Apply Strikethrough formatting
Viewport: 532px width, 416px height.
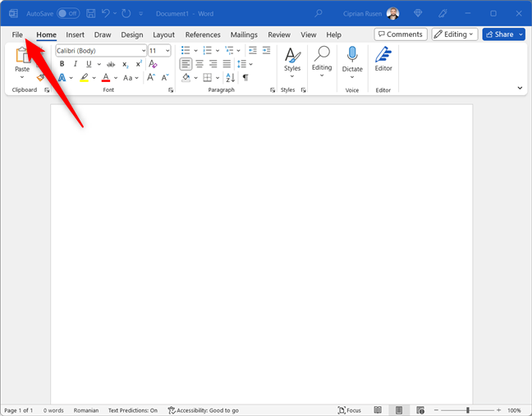click(x=111, y=64)
